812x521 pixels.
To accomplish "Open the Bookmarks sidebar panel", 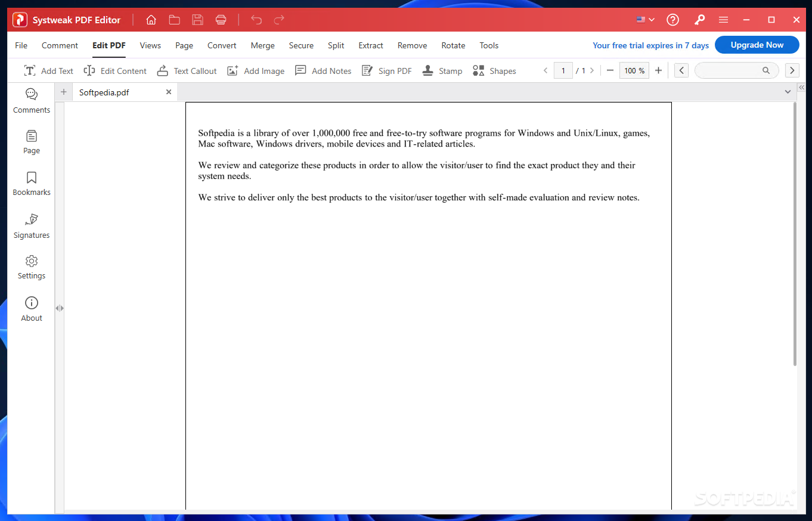I will [x=32, y=184].
